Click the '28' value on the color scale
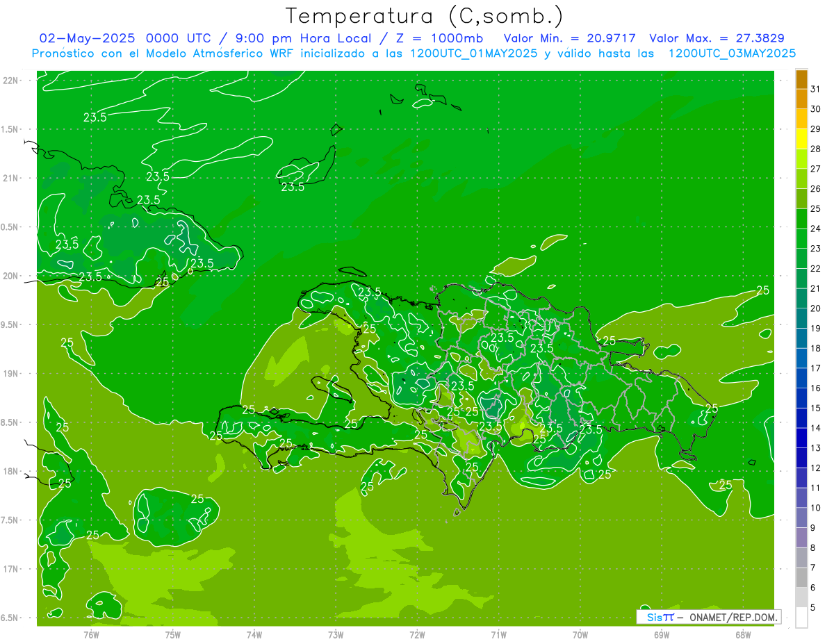This screenshot has width=834, height=644. (x=816, y=149)
